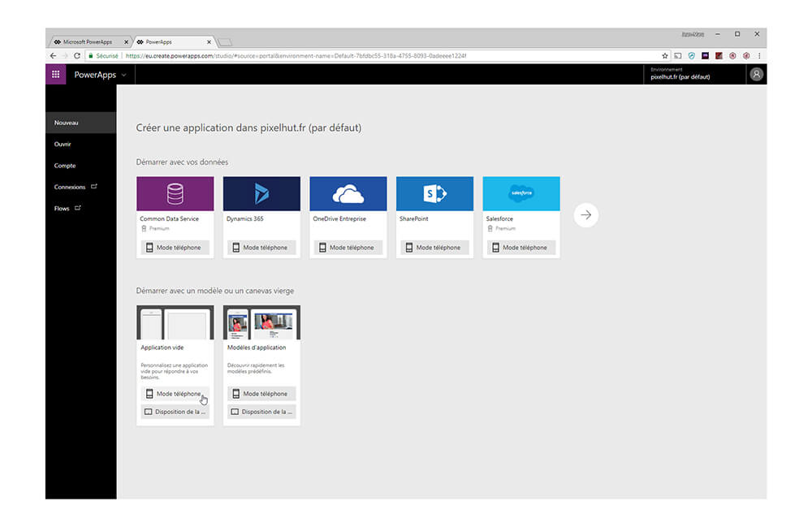
Task: Reload the page with the refresh icon
Action: point(77,56)
